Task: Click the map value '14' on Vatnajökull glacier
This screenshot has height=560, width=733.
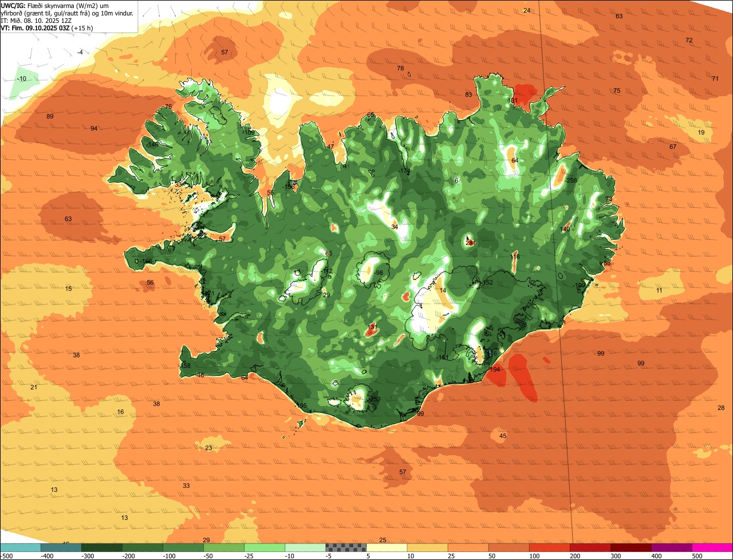Action: click(443, 290)
